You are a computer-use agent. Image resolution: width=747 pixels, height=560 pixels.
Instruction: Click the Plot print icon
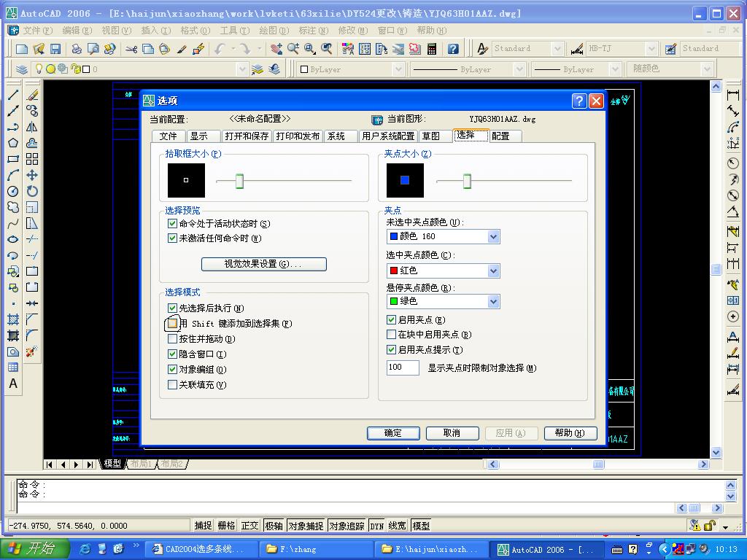(x=76, y=49)
